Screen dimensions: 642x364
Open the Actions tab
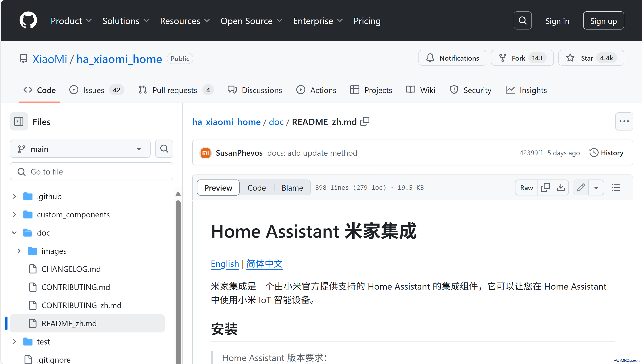pos(316,90)
